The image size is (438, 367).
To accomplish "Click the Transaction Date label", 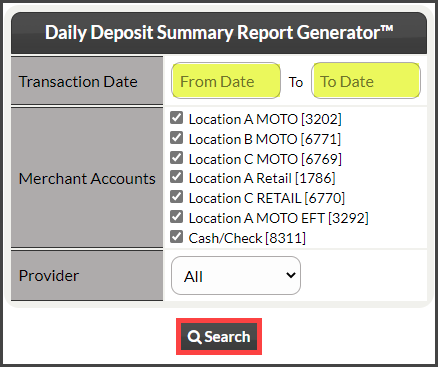I will point(78,82).
